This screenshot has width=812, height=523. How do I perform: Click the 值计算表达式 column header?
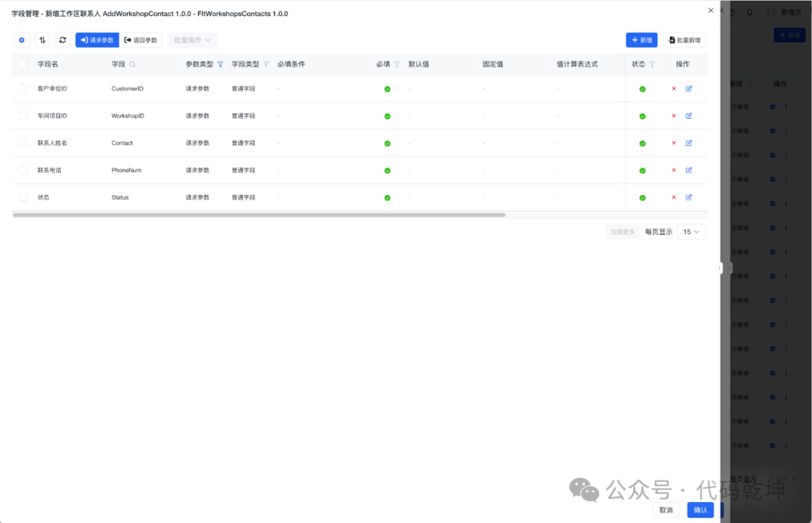577,64
